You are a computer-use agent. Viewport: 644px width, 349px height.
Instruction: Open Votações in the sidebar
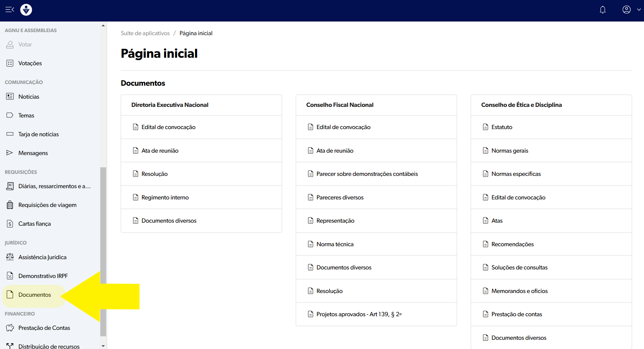(30, 63)
